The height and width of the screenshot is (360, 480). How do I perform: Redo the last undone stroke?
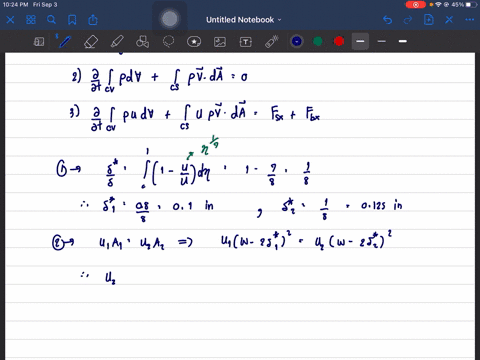tap(408, 20)
